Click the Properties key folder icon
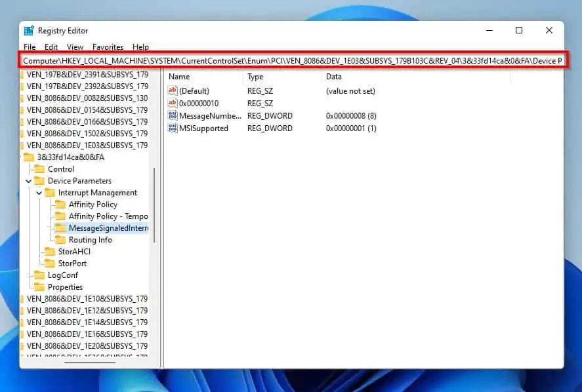The width and height of the screenshot is (582, 392). pyautogui.click(x=39, y=287)
